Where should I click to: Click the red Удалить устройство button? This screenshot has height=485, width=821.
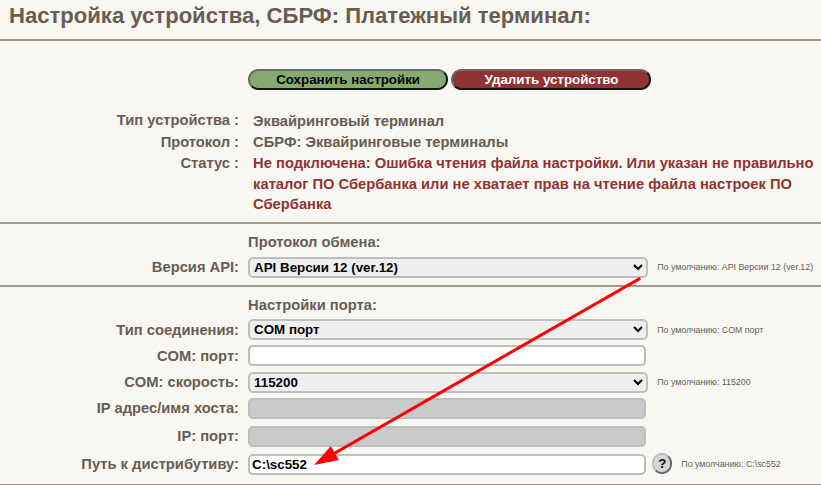click(x=551, y=80)
